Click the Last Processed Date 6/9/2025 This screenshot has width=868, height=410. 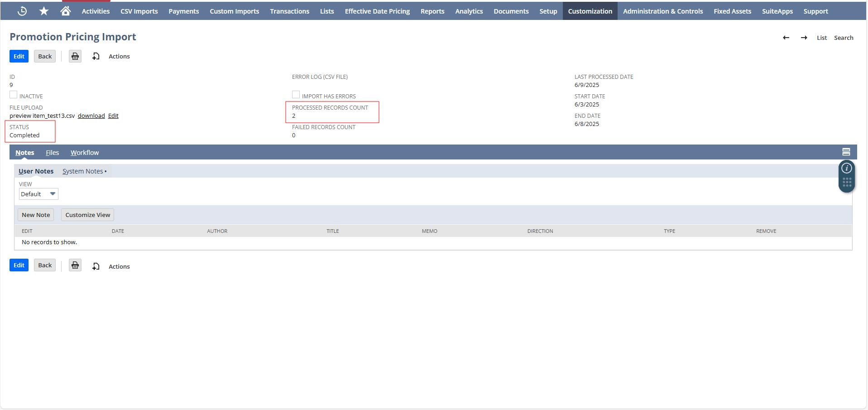(587, 85)
